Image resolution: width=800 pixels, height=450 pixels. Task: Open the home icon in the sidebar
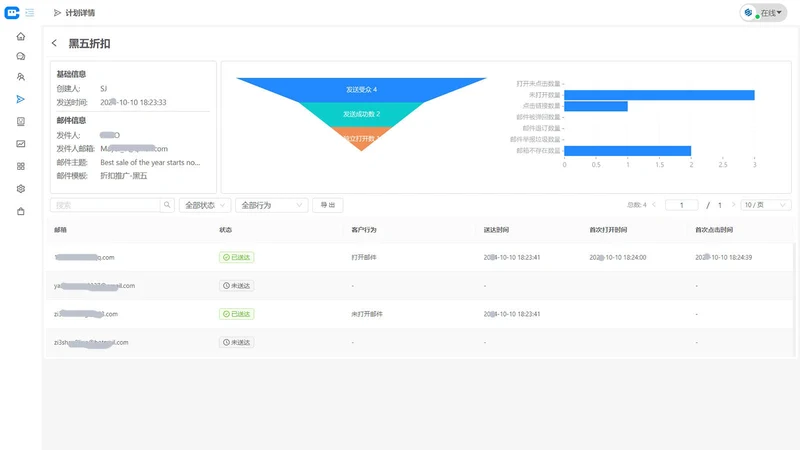[x=21, y=36]
